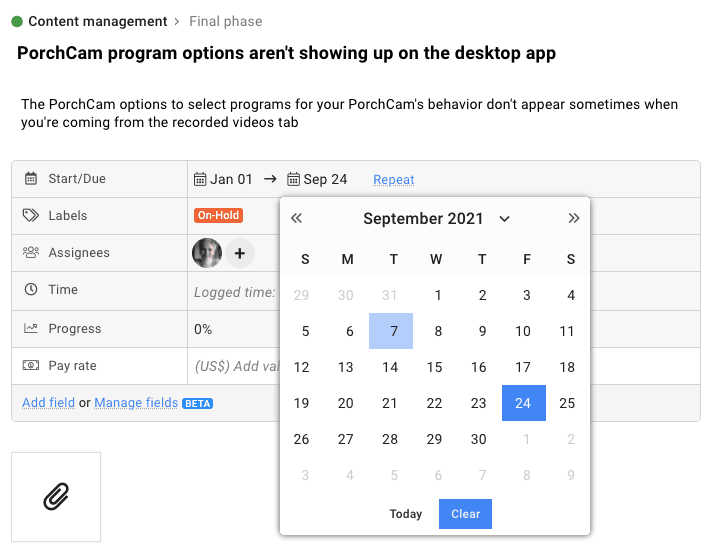Open the Jan 01 start date field
Viewport: 713px width, 547px height.
pyautogui.click(x=223, y=179)
